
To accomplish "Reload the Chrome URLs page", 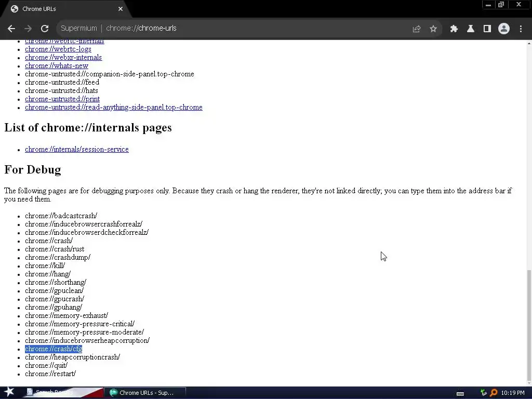I will coord(45,29).
